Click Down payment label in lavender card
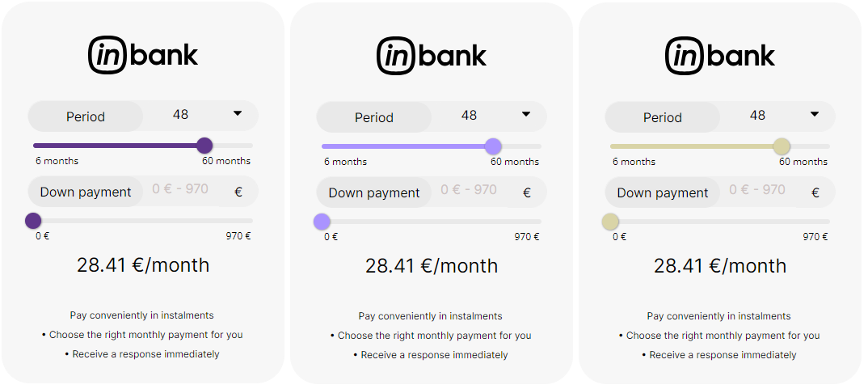 pos(374,192)
